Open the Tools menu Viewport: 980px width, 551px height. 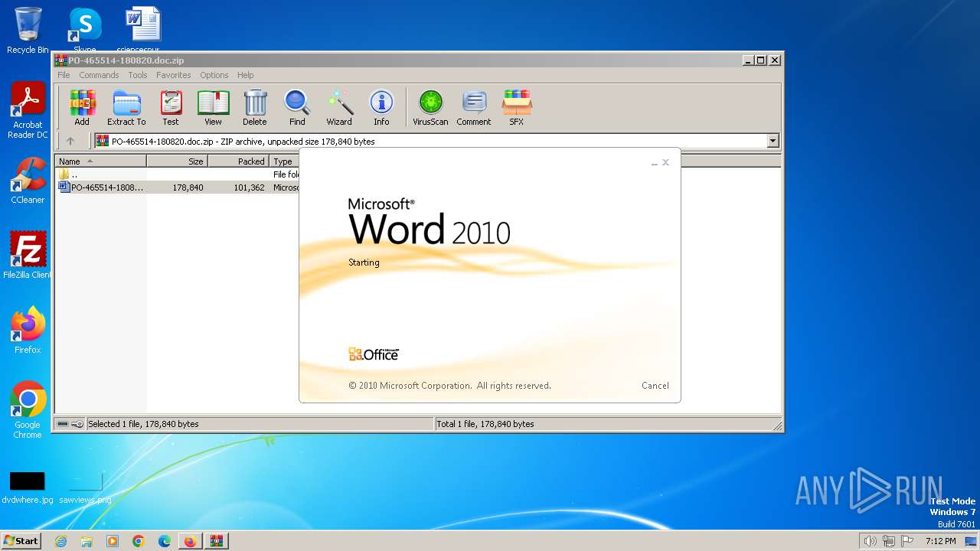tap(138, 75)
